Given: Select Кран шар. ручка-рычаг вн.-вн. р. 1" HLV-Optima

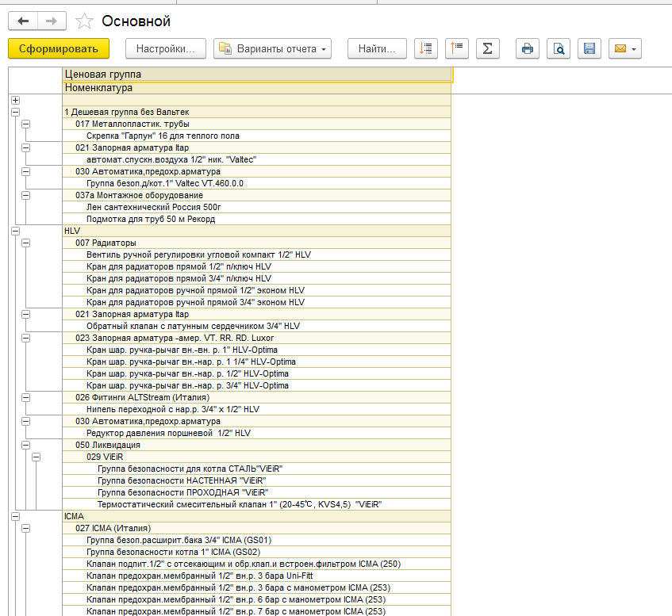Looking at the screenshot, I should pos(257,350).
